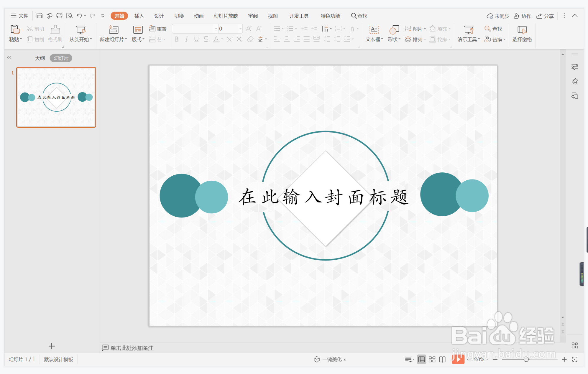This screenshot has width=588, height=374.
Task: Toggle bold formatting
Action: tap(176, 39)
